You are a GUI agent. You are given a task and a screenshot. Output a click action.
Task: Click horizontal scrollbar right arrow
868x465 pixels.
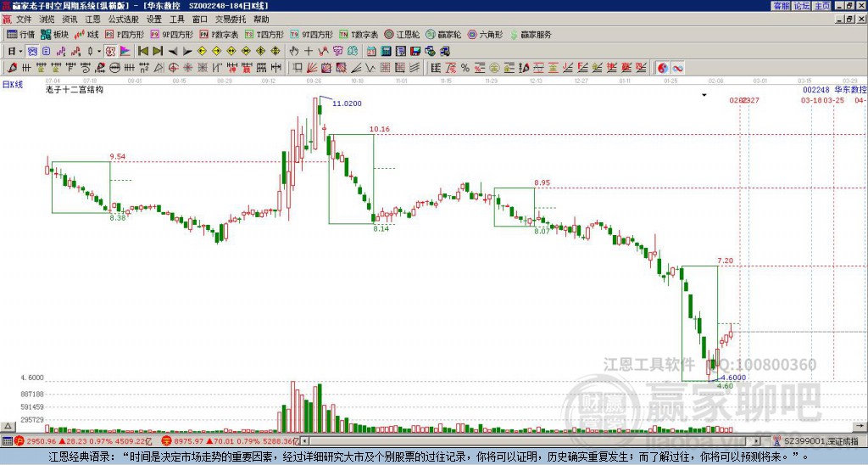756,440
